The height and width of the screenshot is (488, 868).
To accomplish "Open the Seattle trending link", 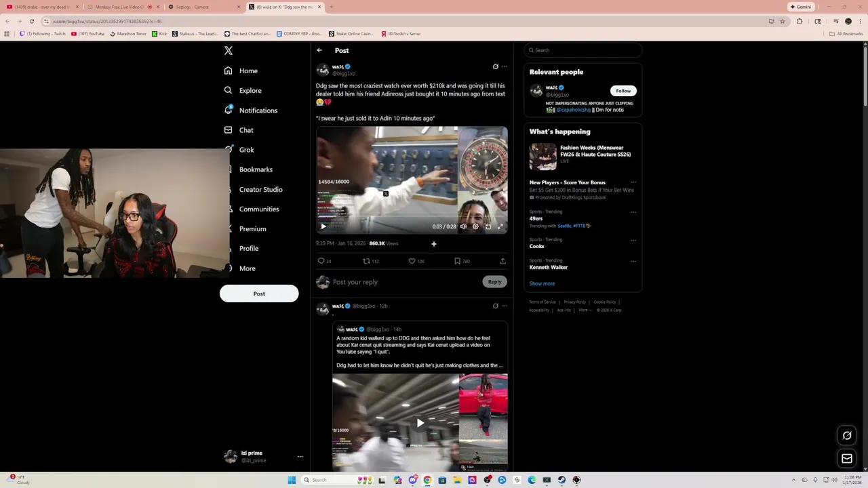I will (x=564, y=226).
